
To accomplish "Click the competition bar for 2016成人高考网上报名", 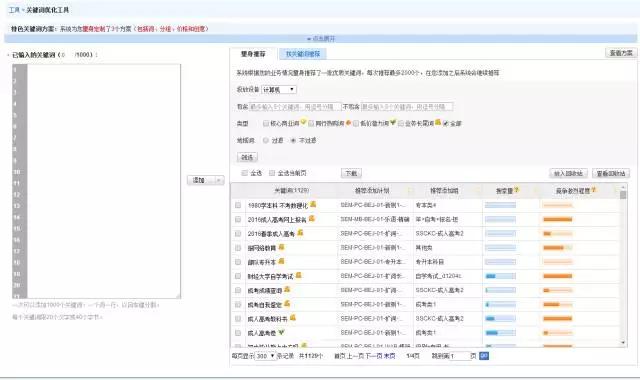I will pos(558,219).
